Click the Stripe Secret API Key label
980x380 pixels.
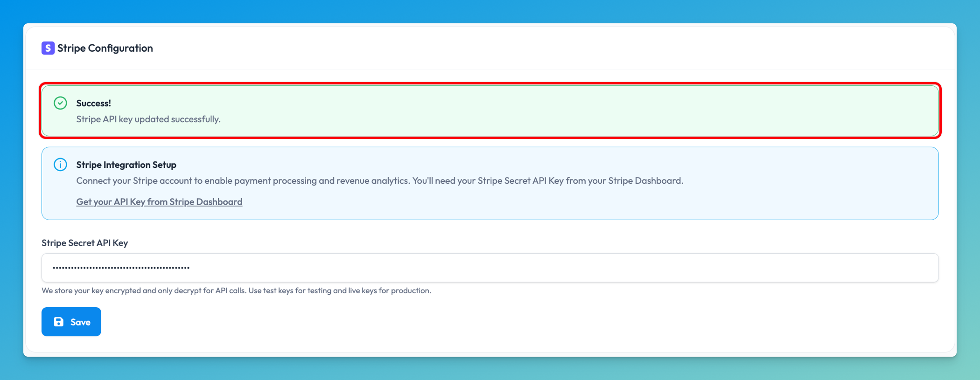click(x=84, y=243)
